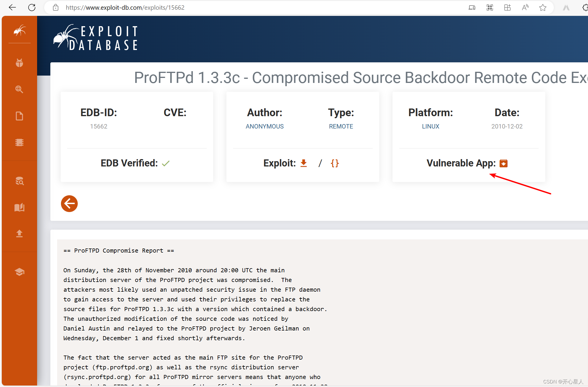Click the REMOTE type link
Image resolution: width=588 pixels, height=387 pixels.
pos(341,126)
